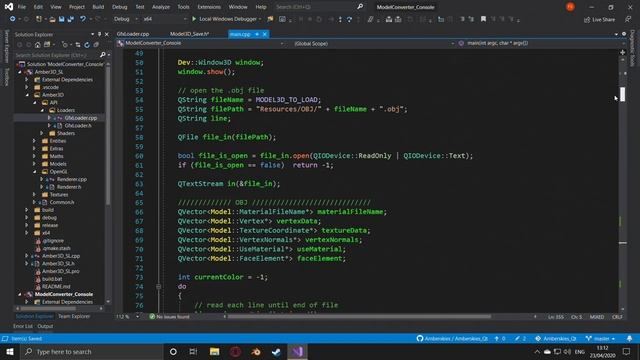640x360 pixels.
Task: Click the Live Share button
Action: coord(599,20)
